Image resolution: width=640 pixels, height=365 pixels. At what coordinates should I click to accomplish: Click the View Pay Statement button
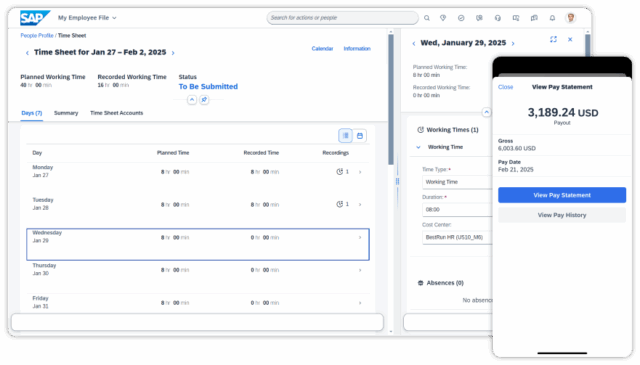pos(562,195)
